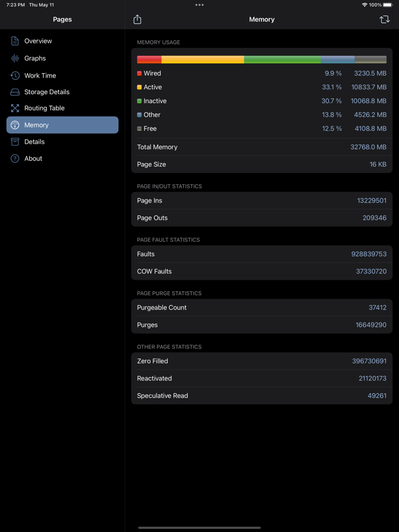The image size is (399, 532).
Task: Open the Memory page in sidebar
Action: (x=63, y=125)
